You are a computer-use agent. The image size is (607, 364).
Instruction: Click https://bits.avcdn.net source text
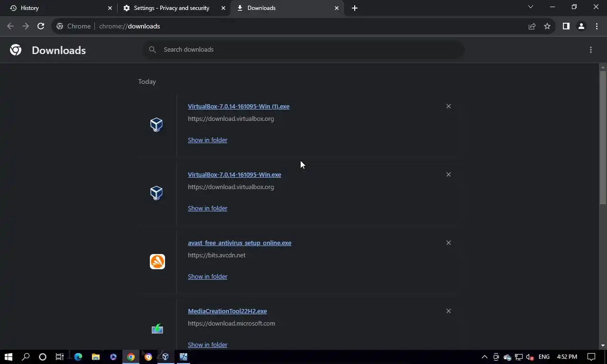coord(217,255)
